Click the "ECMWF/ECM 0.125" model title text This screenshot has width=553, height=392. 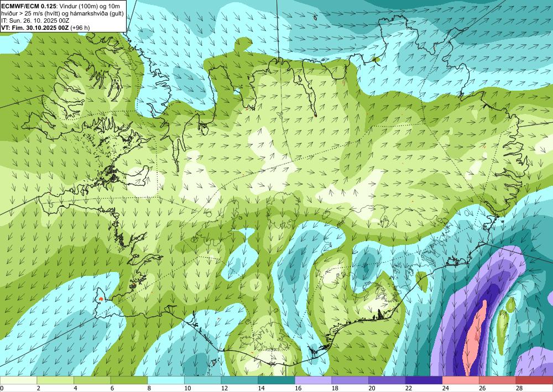[x=29, y=6]
